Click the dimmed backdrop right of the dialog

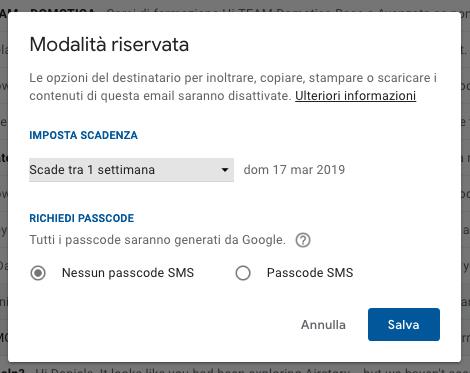pos(466,187)
